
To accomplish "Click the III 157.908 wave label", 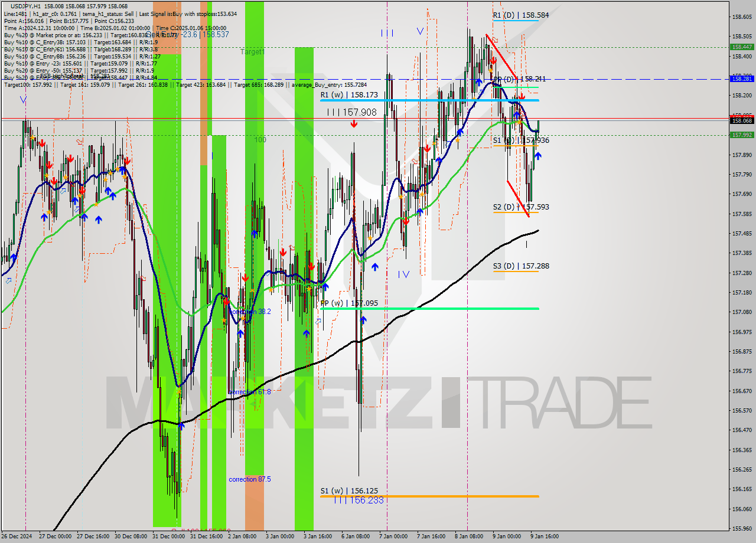I will tap(351, 112).
